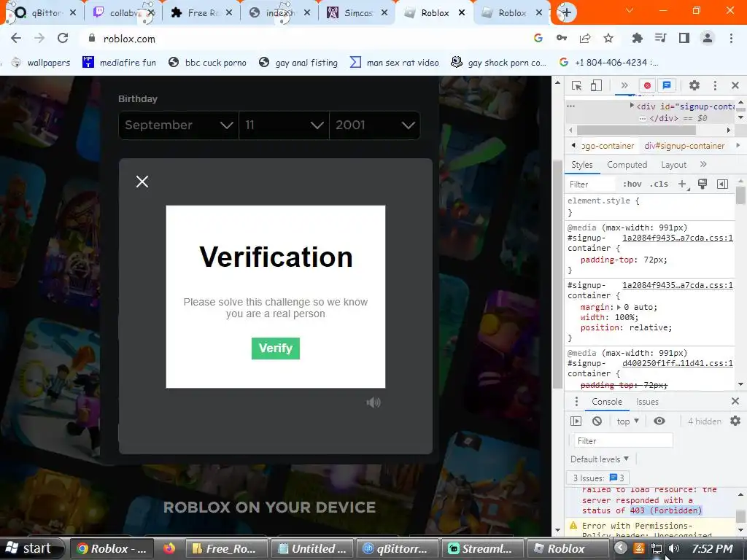Add a new style rule

683,184
